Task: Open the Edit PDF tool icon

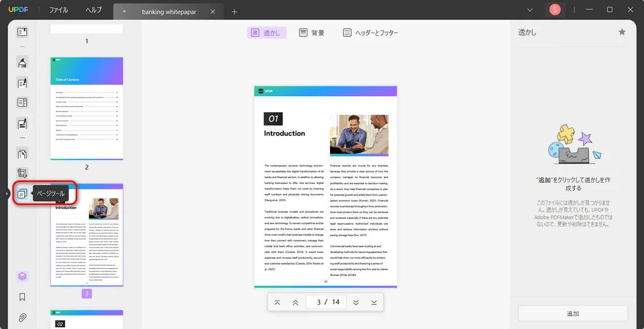Action: pos(22,83)
